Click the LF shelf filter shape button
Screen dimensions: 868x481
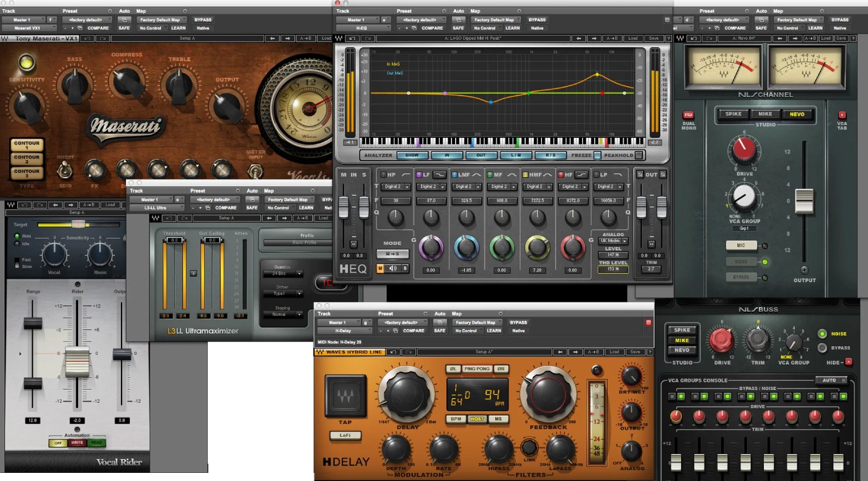coord(440,175)
